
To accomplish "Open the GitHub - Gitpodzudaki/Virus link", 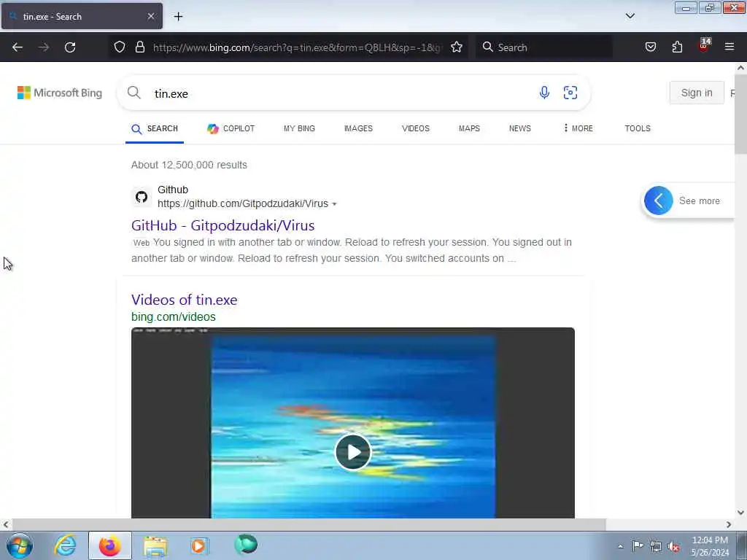I will click(223, 225).
